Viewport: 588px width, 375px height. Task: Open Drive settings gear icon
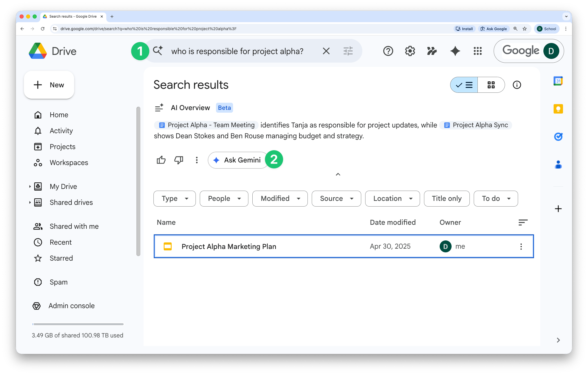[410, 51]
